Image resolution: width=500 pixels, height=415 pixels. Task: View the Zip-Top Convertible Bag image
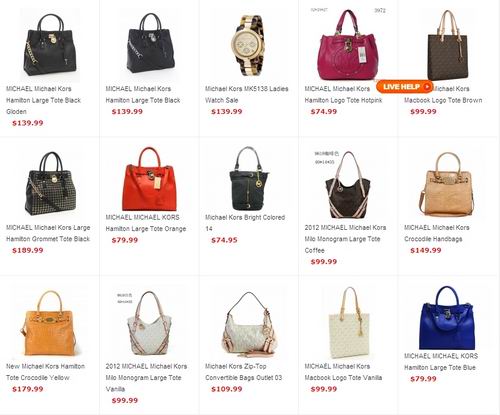(x=248, y=324)
